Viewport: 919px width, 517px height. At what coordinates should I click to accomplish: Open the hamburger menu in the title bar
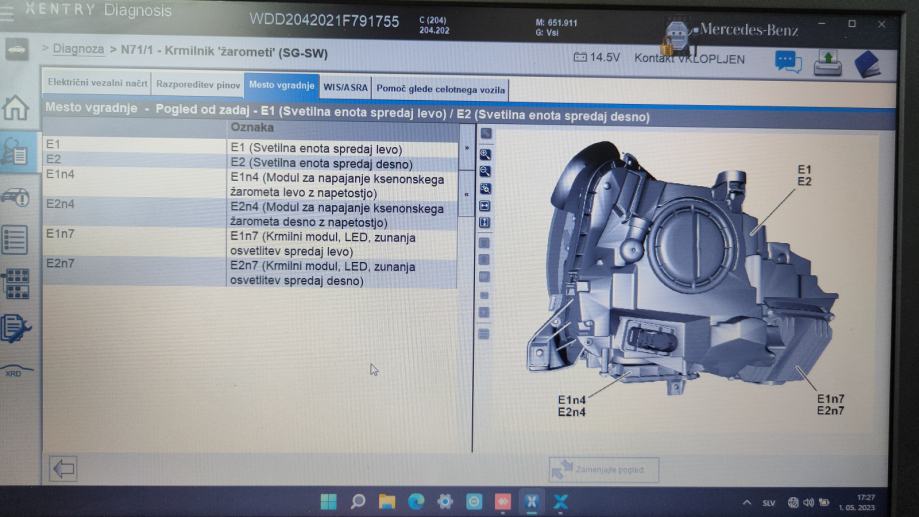[x=6, y=12]
